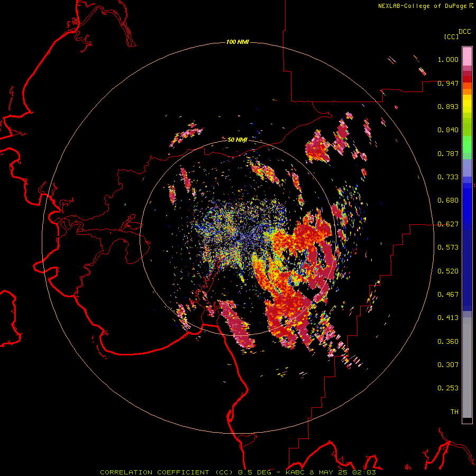476x476 pixels.
Task: Click the TH threshold legend label
Action: [x=454, y=412]
